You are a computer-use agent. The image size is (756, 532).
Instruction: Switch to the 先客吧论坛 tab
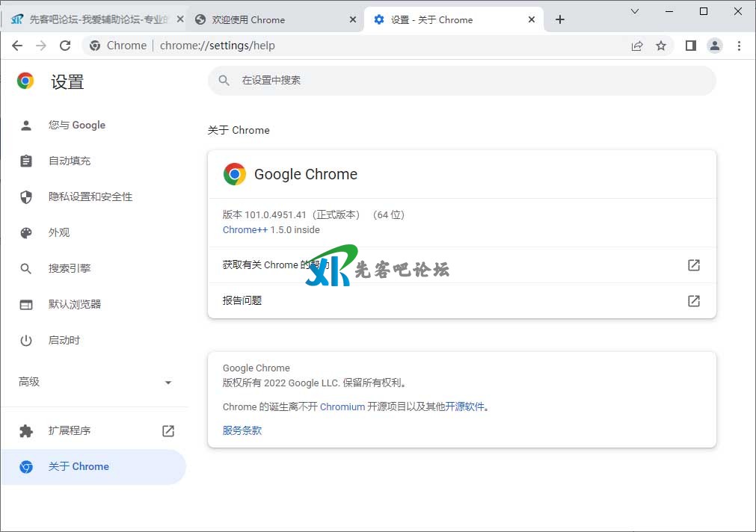pos(90,19)
